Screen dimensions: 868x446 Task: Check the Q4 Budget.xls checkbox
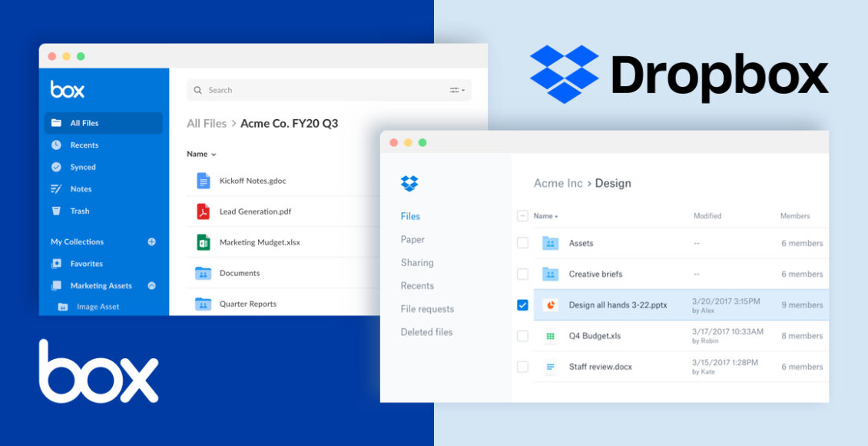click(522, 336)
